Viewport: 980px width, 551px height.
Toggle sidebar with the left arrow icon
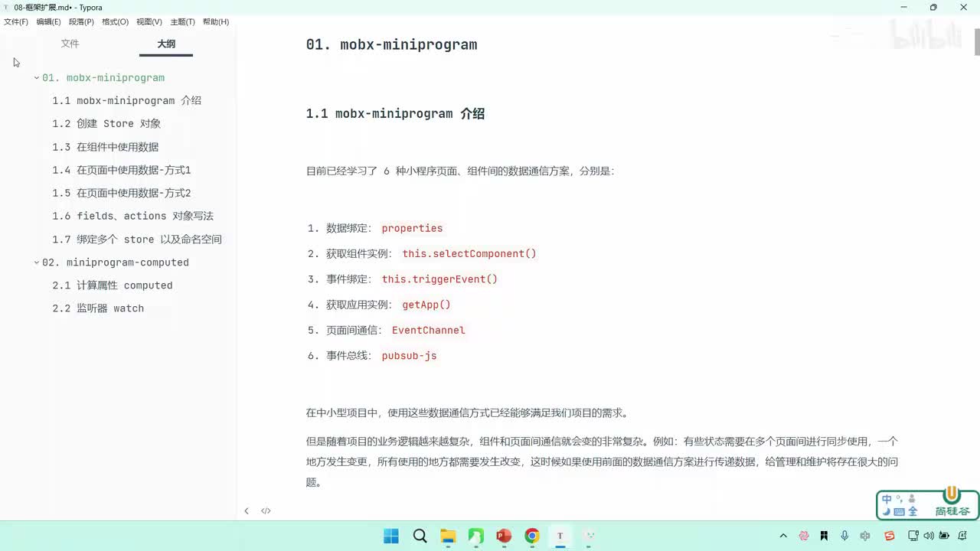click(247, 510)
